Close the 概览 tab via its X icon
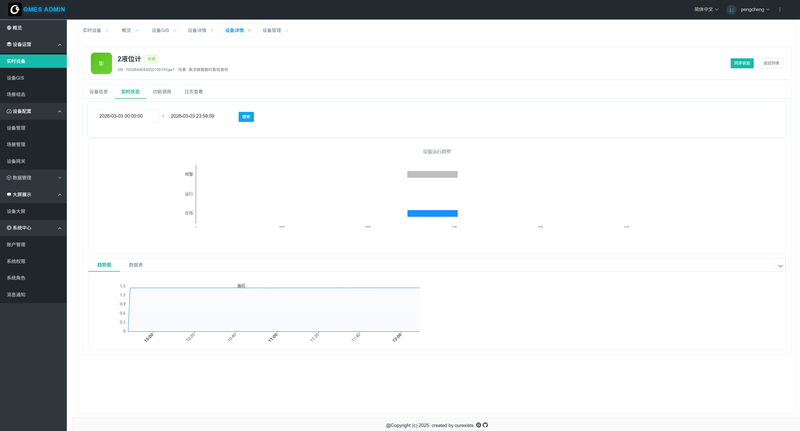Viewport: 800px width, 431px height. click(x=137, y=31)
